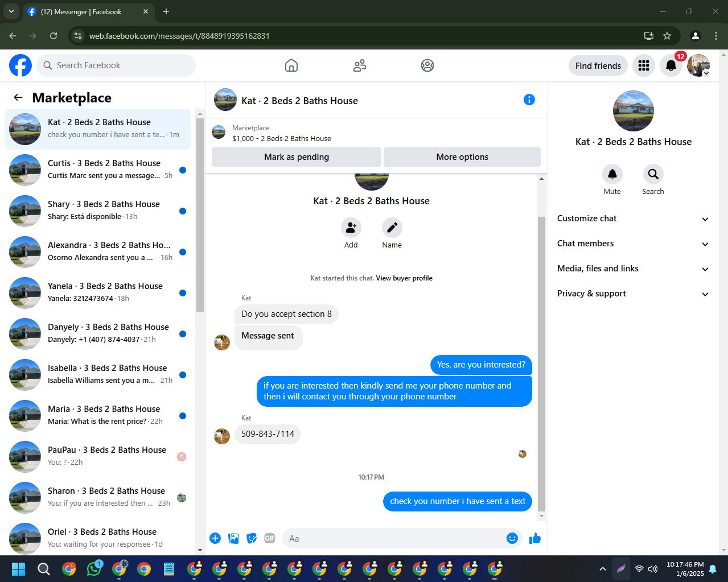The height and width of the screenshot is (582, 728).
Task: Open WhatsApp from the taskbar
Action: [94, 569]
